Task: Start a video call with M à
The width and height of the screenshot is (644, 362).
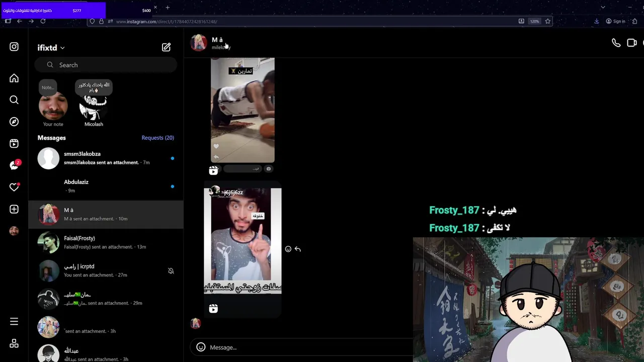Action: [632, 43]
